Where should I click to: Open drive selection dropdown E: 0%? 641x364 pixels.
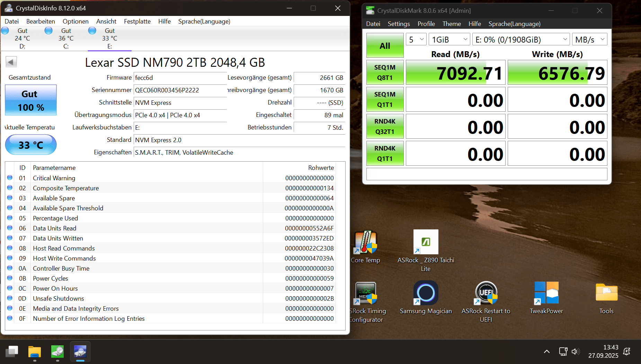[521, 39]
